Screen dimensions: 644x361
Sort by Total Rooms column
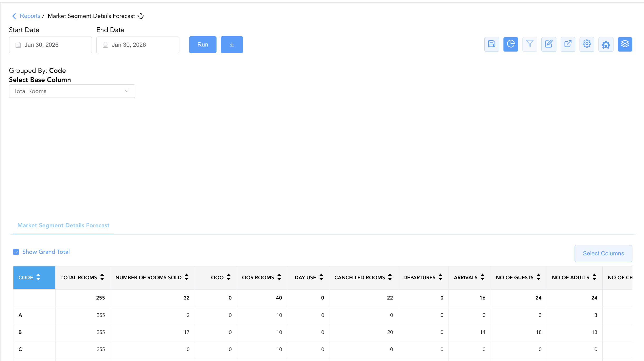click(x=83, y=277)
